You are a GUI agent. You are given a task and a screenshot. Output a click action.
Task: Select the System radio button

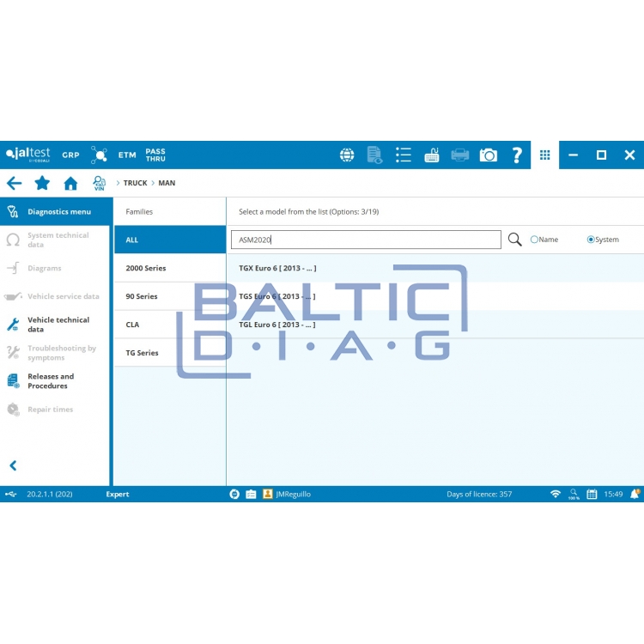click(591, 240)
